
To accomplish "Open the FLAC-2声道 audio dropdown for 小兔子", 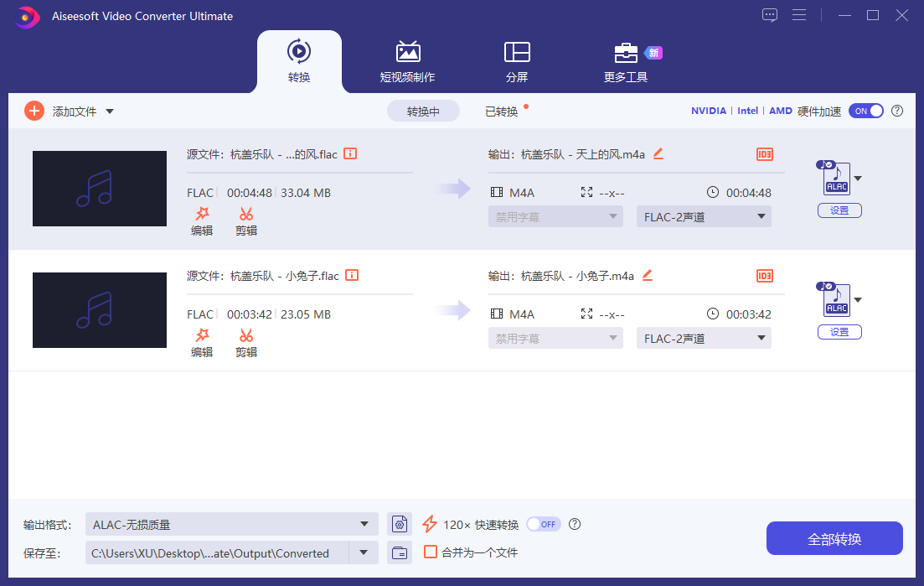I will 704,338.
